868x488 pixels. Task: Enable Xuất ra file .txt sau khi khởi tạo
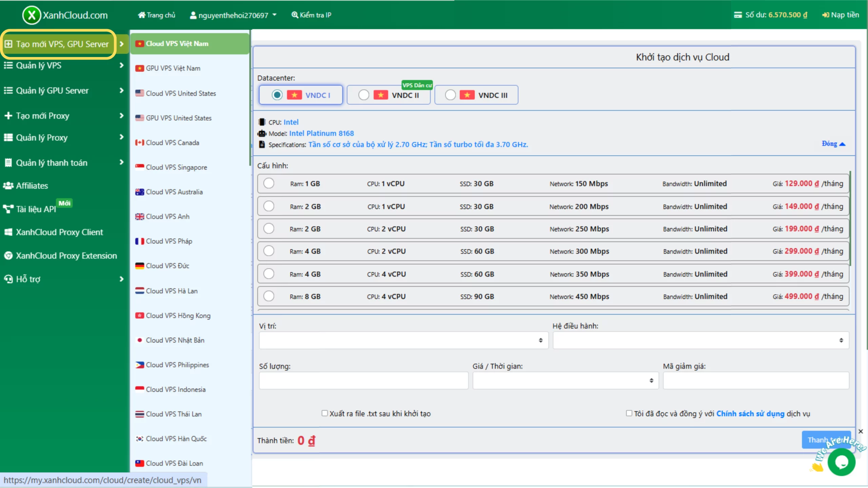click(324, 413)
